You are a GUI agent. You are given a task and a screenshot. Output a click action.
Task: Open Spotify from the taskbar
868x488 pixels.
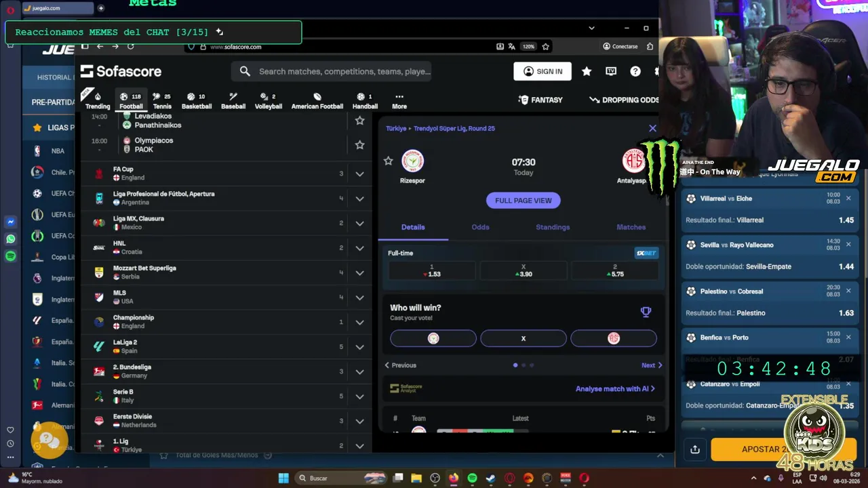(472, 478)
